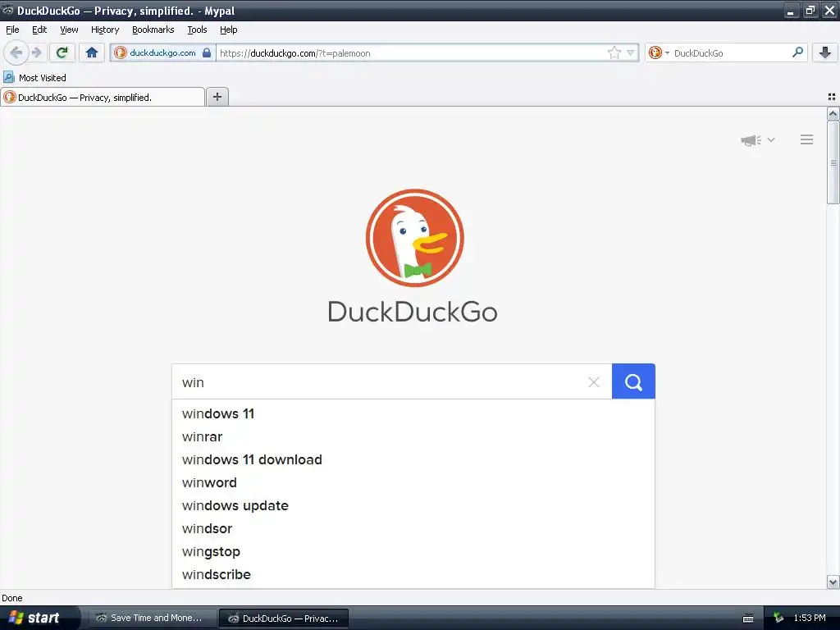840x630 pixels.
Task: Select the "windows update" suggestion
Action: tap(413, 505)
